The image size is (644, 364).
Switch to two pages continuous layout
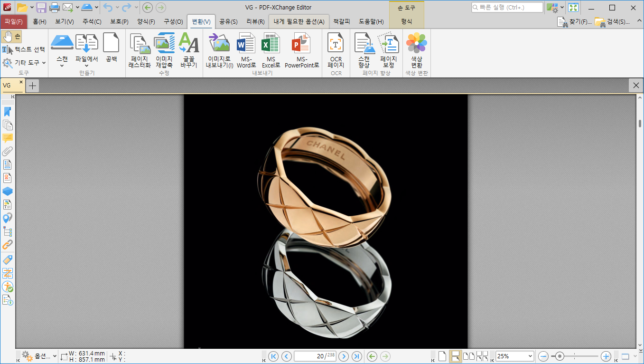482,356
